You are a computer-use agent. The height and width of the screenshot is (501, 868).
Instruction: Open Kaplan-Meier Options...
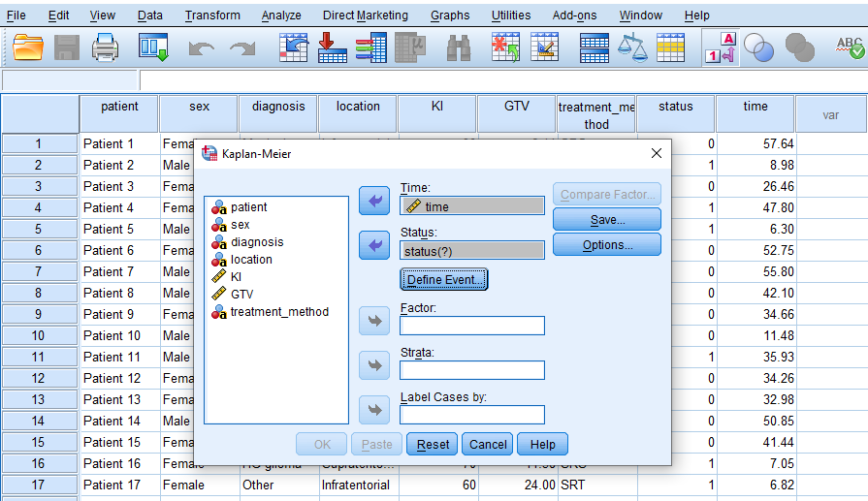click(x=607, y=244)
